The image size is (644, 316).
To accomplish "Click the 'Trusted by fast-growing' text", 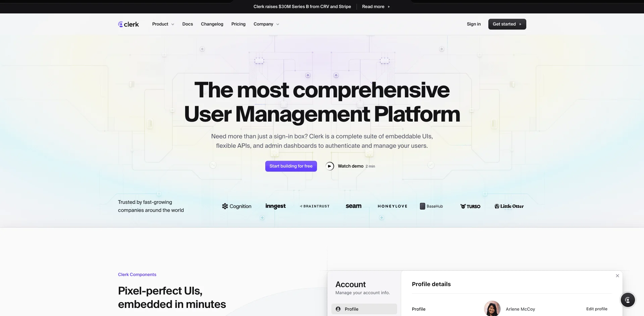I will [x=145, y=202].
